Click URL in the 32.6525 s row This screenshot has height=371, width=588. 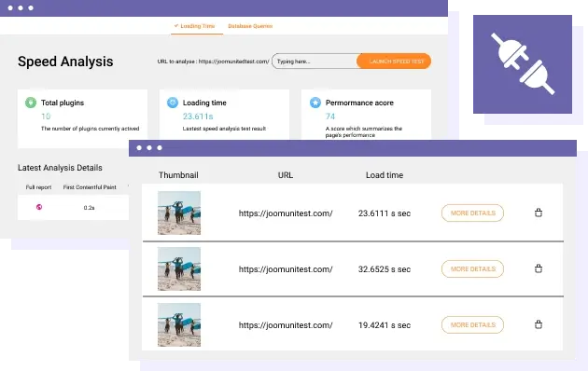point(286,269)
